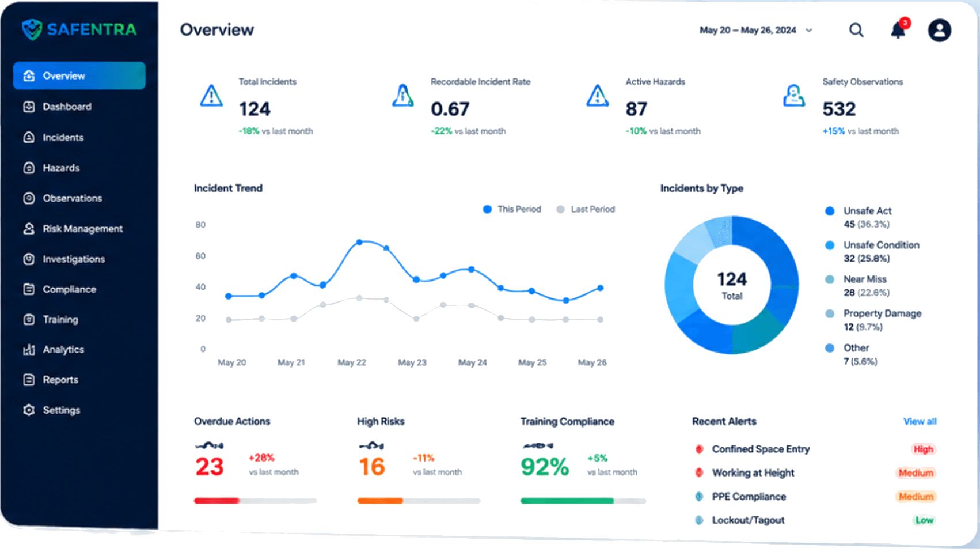Click the Medium badge for Working at Height

(916, 472)
